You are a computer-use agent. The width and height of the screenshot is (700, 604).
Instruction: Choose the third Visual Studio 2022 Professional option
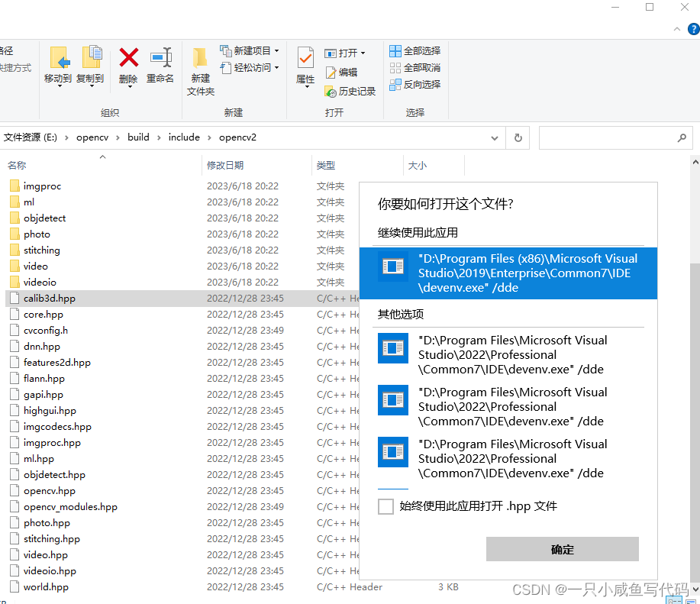tap(508, 458)
